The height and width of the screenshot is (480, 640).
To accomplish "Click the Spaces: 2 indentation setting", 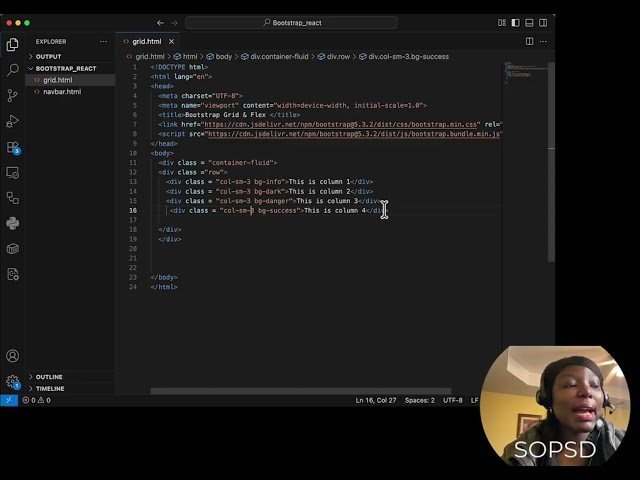I will coord(419,400).
